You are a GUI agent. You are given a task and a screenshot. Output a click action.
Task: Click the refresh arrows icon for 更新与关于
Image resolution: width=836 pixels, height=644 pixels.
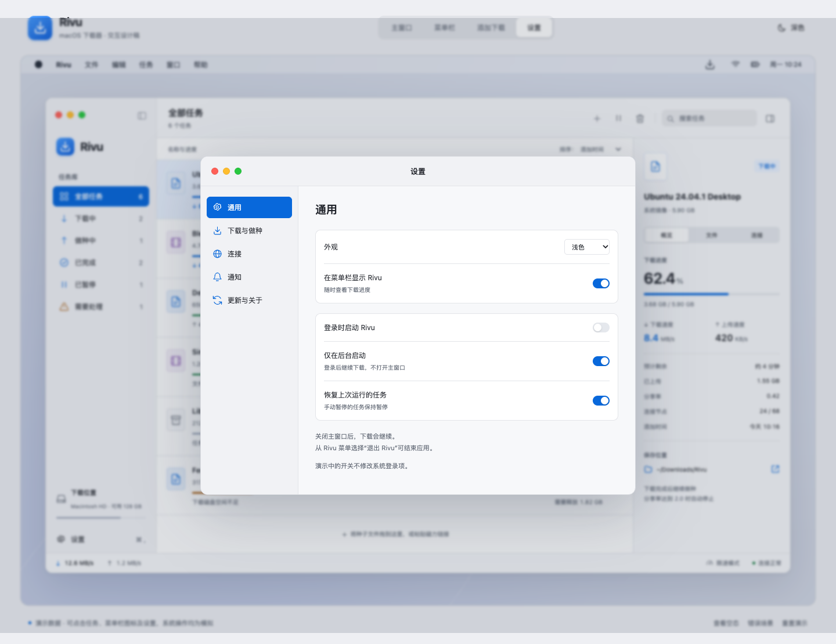pyautogui.click(x=217, y=300)
